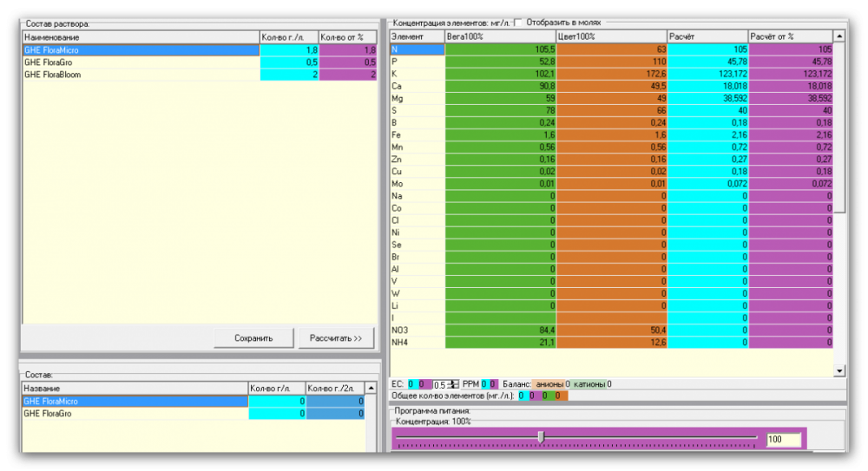Click the EC spin arrows beside 0.5

click(453, 384)
